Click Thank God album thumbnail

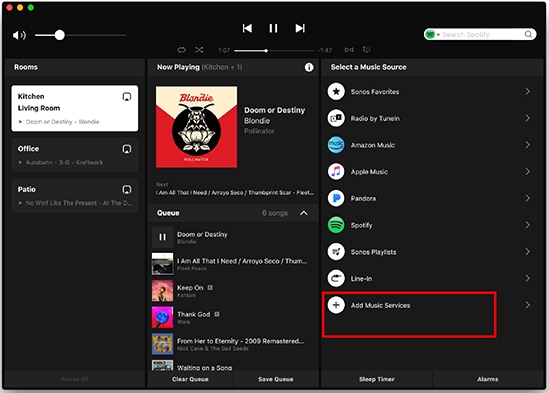click(x=162, y=317)
